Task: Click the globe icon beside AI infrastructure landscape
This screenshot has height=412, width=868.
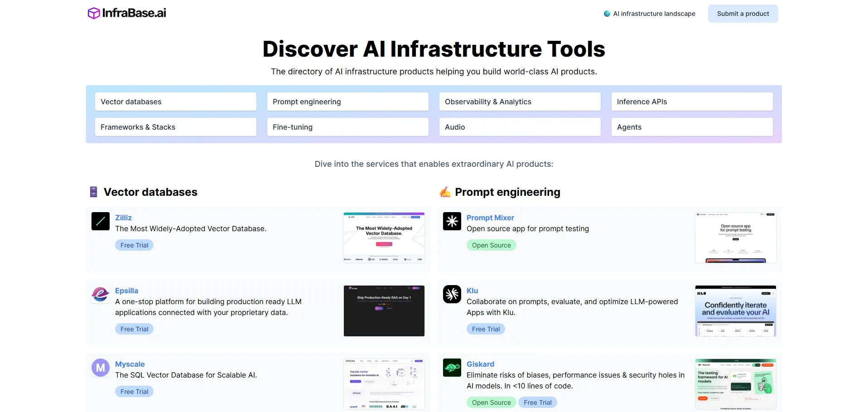Action: [607, 14]
